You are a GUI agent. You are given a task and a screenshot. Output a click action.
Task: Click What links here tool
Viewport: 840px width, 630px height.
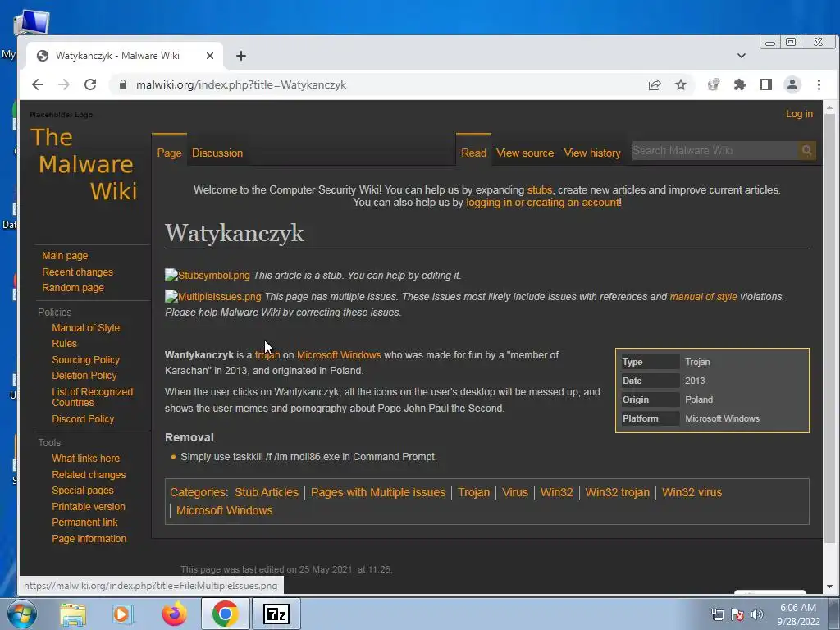coord(85,459)
